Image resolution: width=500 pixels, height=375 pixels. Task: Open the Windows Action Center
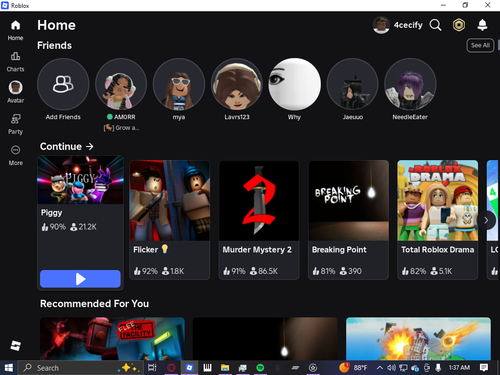coord(484,368)
